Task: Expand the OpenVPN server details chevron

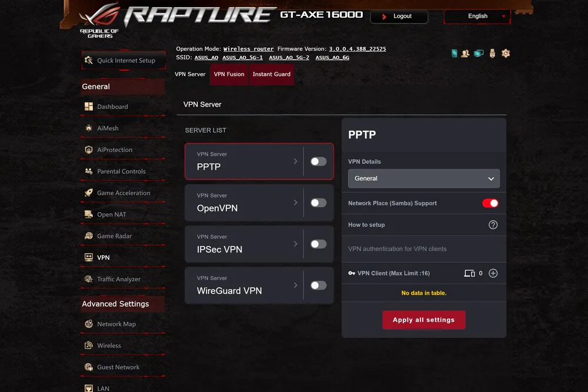Action: coord(296,202)
